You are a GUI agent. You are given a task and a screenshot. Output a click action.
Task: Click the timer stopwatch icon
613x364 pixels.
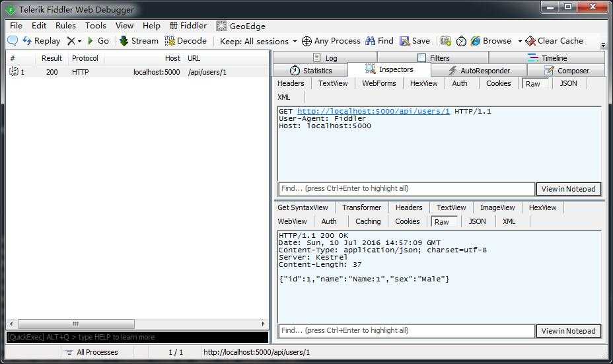pos(461,41)
